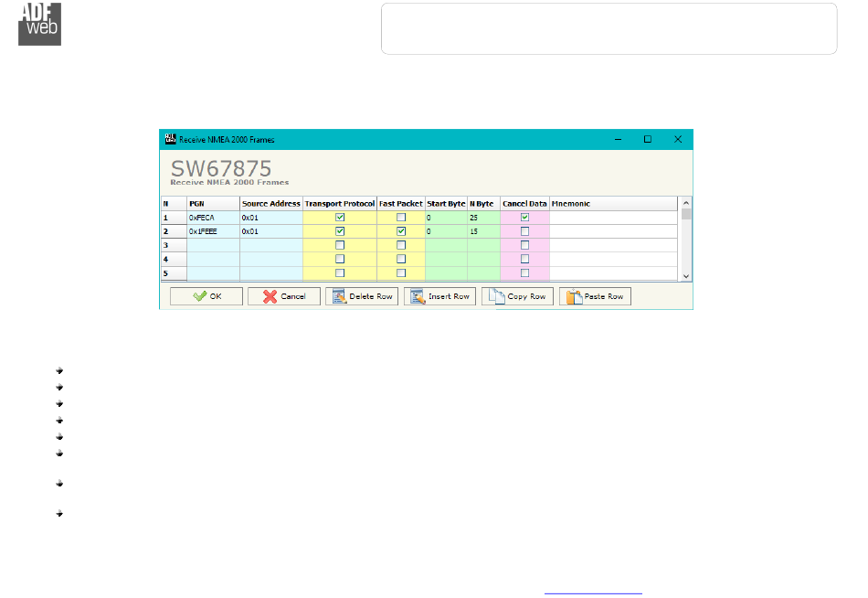Check Cancel Data in row 5
This screenshot has width=868, height=598.
click(x=524, y=272)
